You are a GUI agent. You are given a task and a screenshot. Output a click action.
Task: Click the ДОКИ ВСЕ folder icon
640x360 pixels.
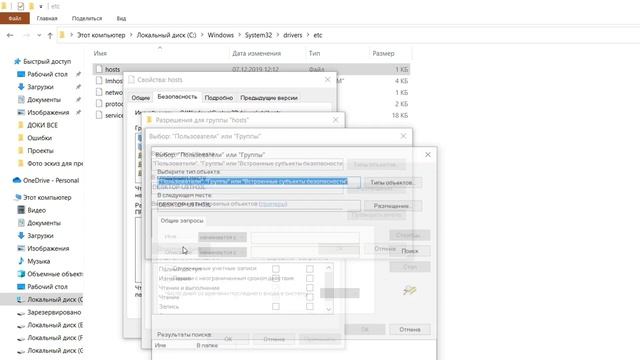(21, 125)
